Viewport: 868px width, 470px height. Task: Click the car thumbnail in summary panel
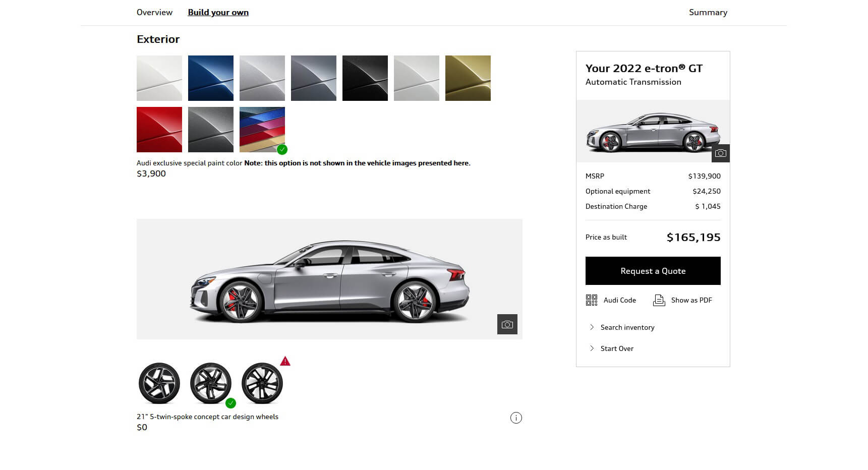pyautogui.click(x=652, y=132)
